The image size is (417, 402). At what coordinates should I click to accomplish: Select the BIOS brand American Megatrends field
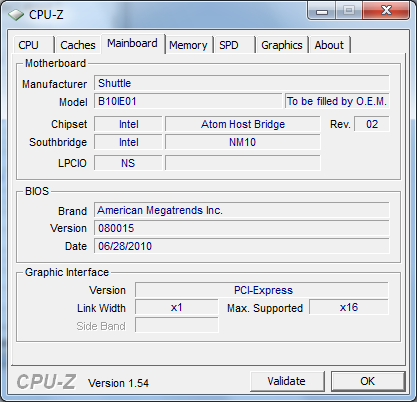point(241,210)
